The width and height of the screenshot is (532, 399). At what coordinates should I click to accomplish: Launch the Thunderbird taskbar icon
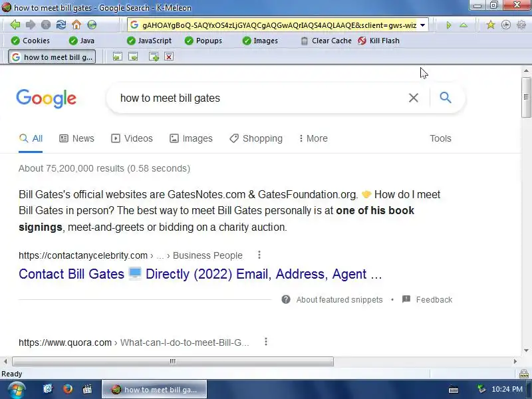[x=48, y=389]
